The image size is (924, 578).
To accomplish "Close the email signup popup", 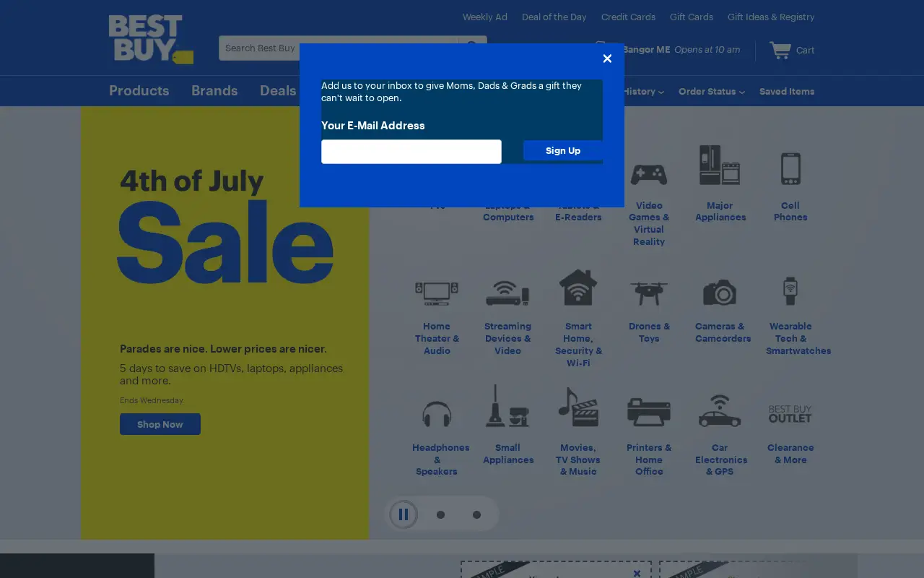I will pyautogui.click(x=607, y=59).
